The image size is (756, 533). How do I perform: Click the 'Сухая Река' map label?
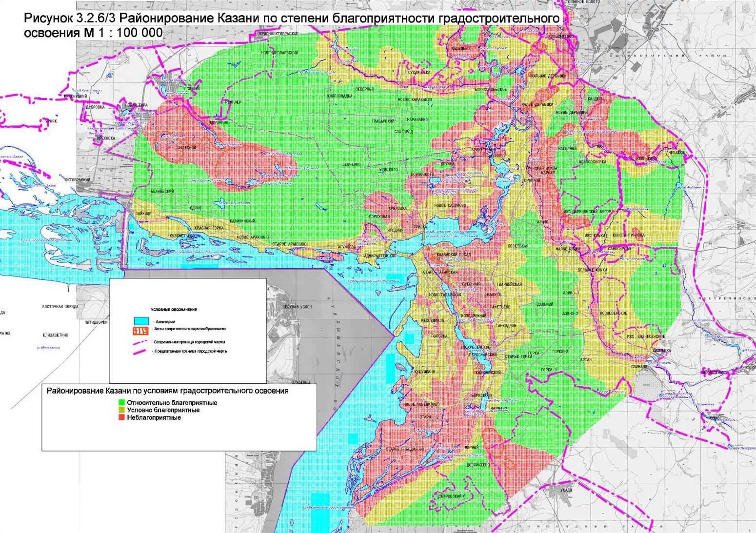[419, 72]
